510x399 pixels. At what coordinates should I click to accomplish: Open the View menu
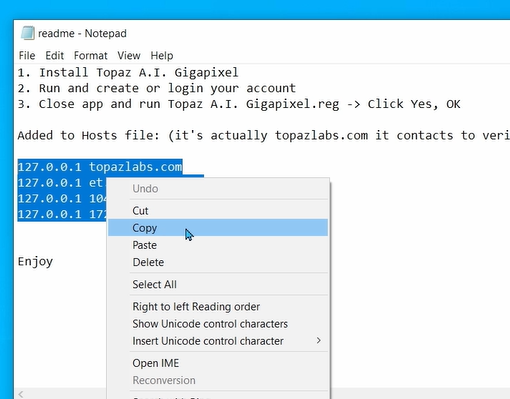[128, 55]
